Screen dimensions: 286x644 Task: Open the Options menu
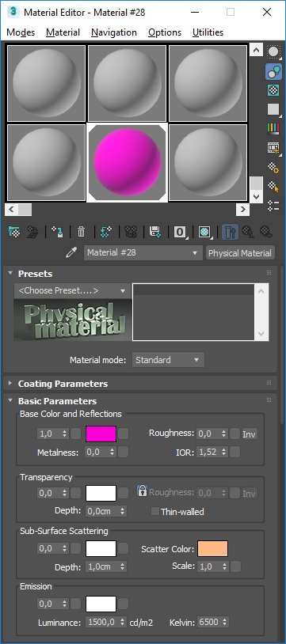165,32
